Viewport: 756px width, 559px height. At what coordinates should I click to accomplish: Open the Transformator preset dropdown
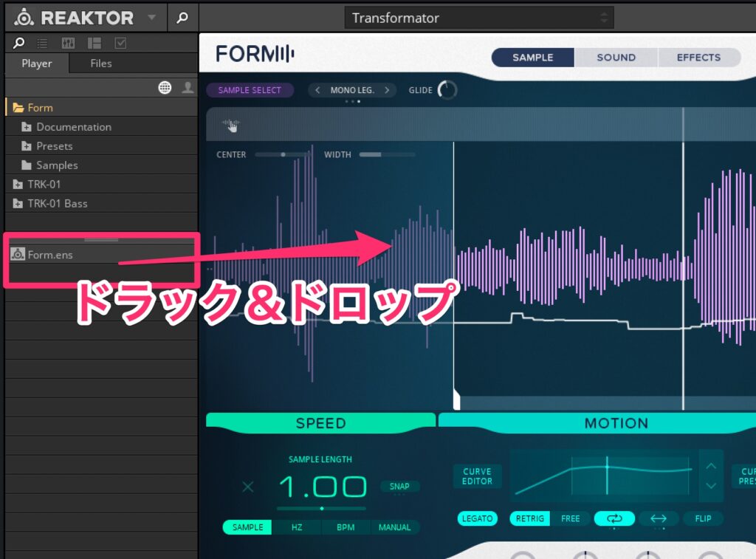[478, 18]
